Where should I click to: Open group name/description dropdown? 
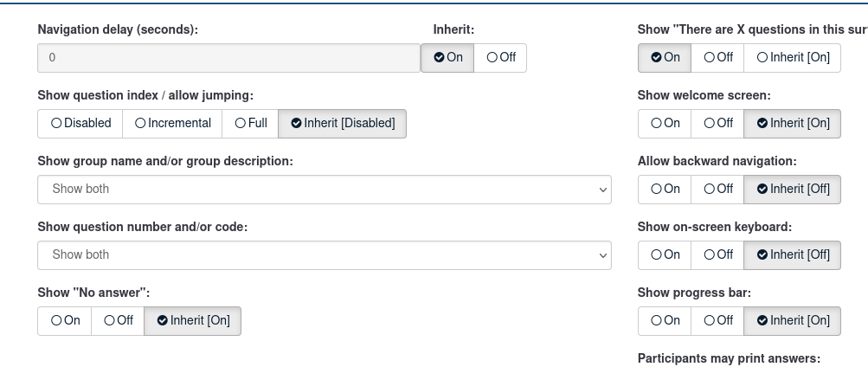(324, 190)
